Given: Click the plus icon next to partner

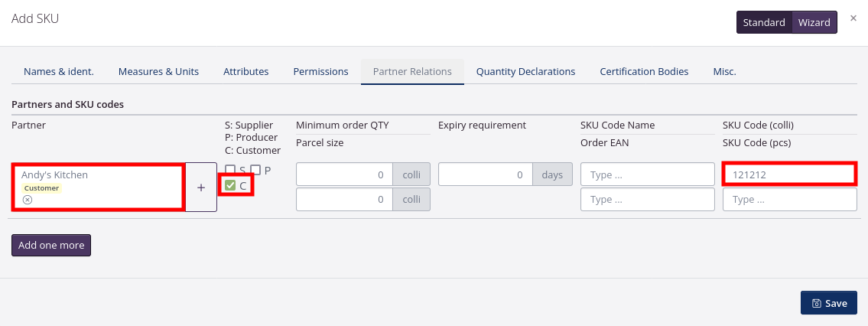Looking at the screenshot, I should tap(201, 187).
